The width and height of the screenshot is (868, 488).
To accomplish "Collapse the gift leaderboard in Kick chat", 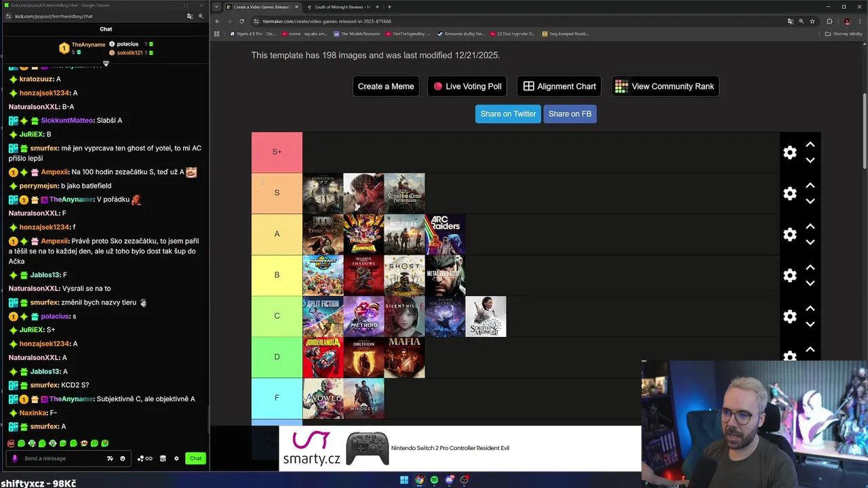I will 106,63.
